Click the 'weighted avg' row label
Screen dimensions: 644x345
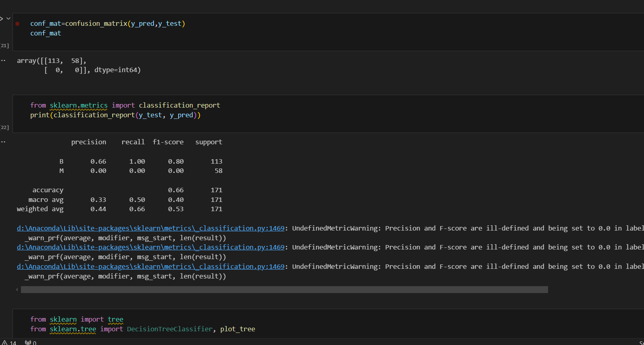point(40,209)
